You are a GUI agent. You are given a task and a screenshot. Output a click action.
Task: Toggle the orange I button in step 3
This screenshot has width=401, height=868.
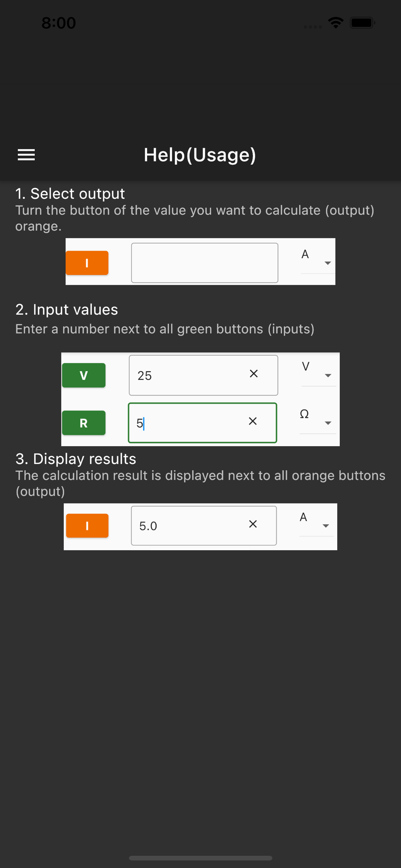87,526
